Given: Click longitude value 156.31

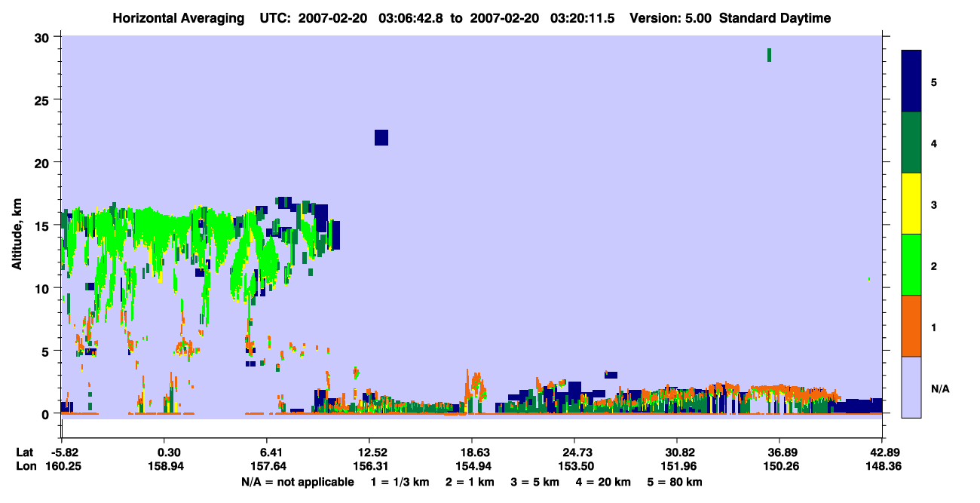Looking at the screenshot, I should pos(372,467).
